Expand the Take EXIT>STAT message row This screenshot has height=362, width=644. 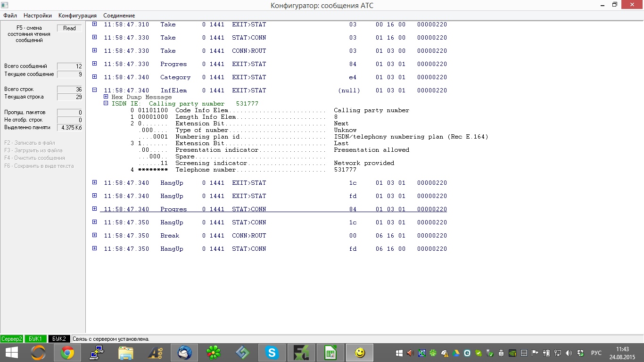coord(94,24)
